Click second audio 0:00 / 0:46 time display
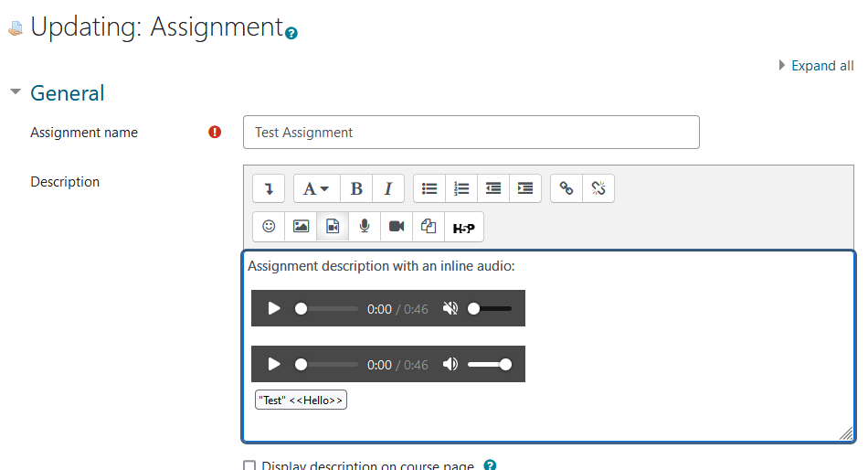The height and width of the screenshot is (470, 868). pos(398,365)
